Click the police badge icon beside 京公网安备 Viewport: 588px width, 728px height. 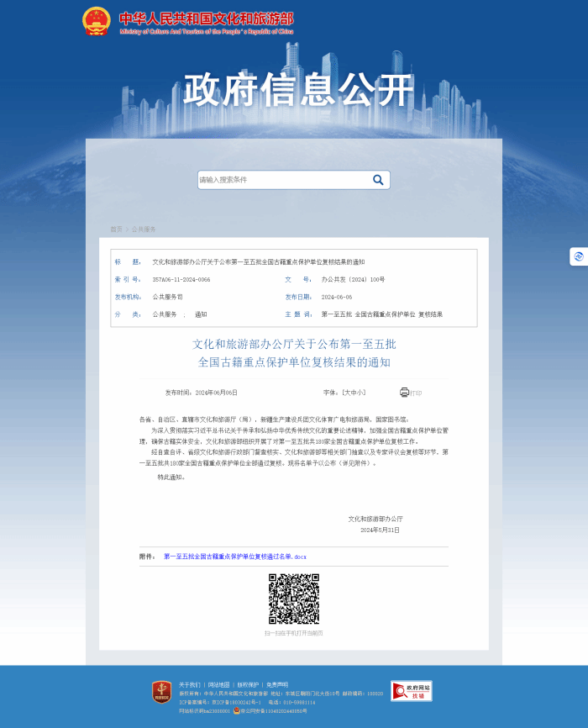coord(236,710)
